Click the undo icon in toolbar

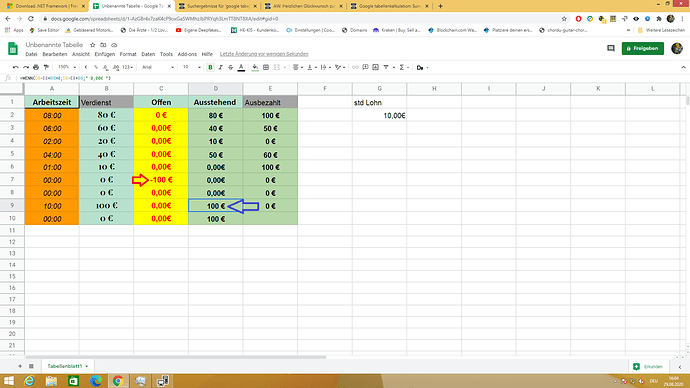click(16, 67)
